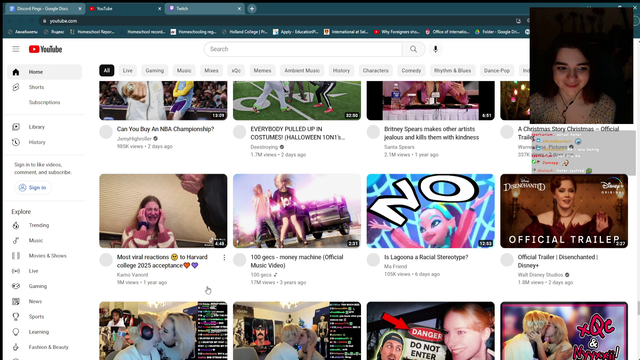Open 100 gecs money machine thumbnail

[x=297, y=211]
